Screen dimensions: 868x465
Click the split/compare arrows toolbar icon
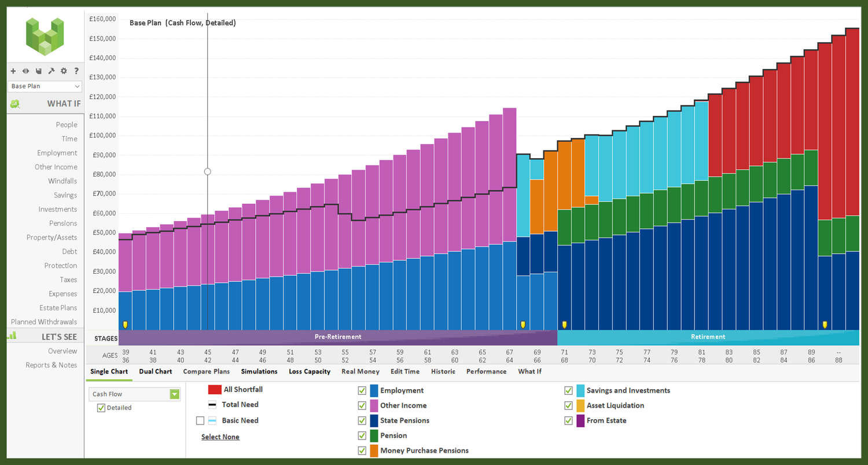click(x=25, y=71)
